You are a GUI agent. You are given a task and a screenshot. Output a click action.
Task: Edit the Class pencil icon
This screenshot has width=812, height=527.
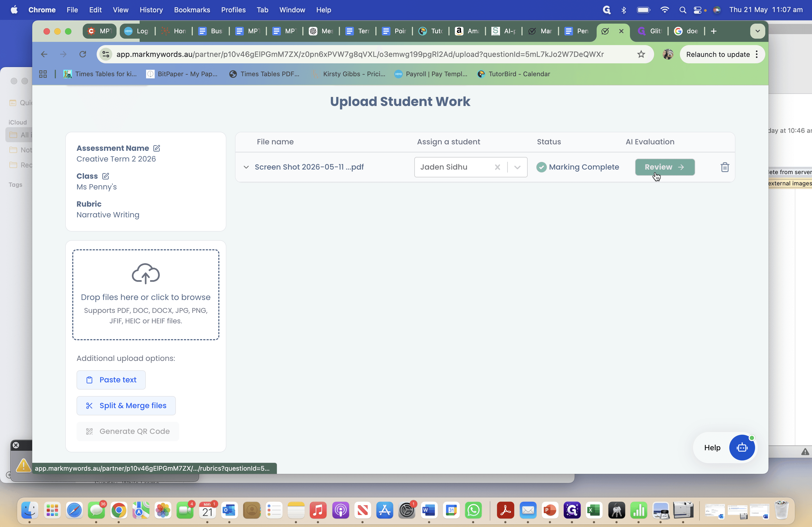[106, 176]
